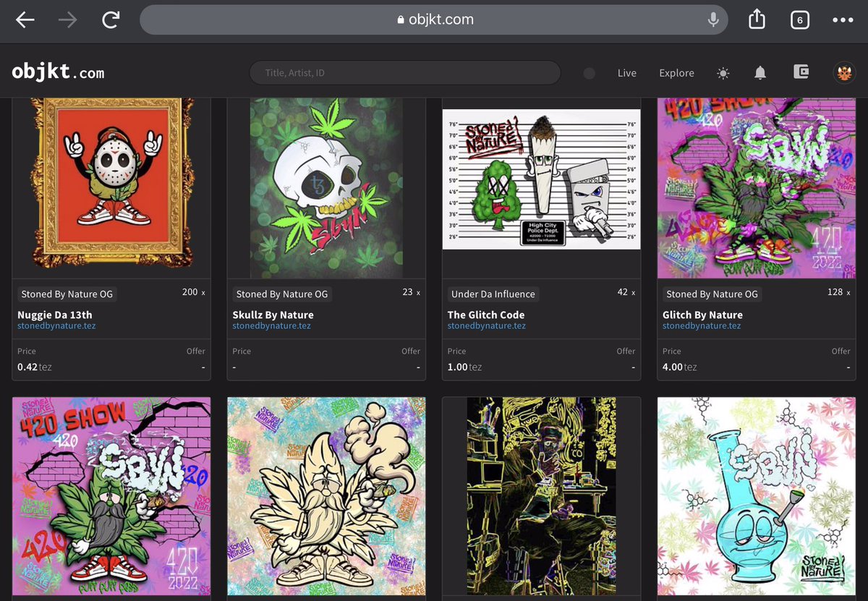Click the 4.00 tez price
Image resolution: width=868 pixels, height=601 pixels.
pos(680,367)
